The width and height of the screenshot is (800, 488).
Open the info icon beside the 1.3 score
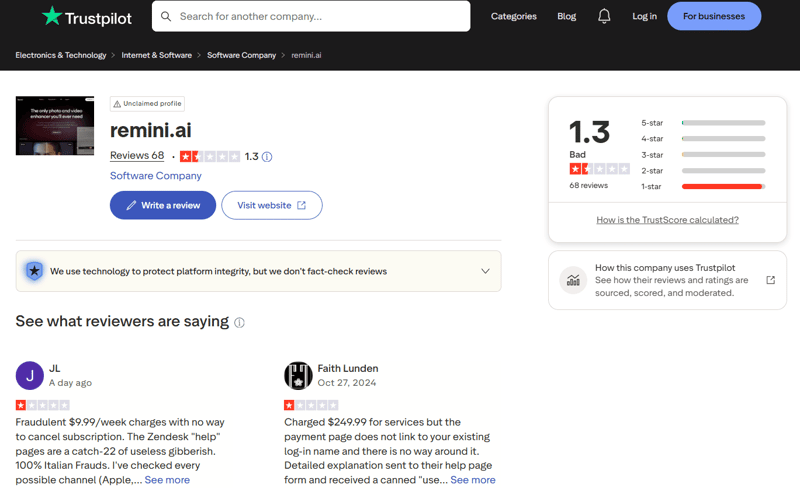[267, 157]
